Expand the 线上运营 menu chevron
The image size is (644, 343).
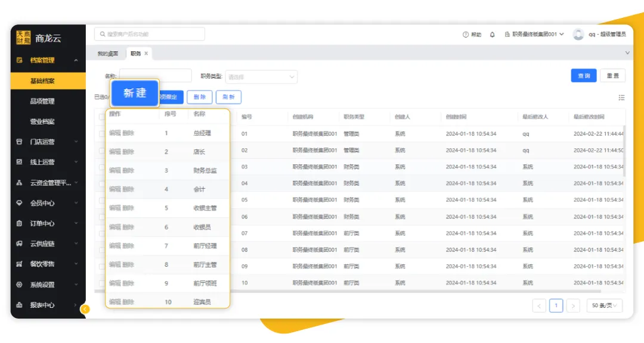pos(76,161)
